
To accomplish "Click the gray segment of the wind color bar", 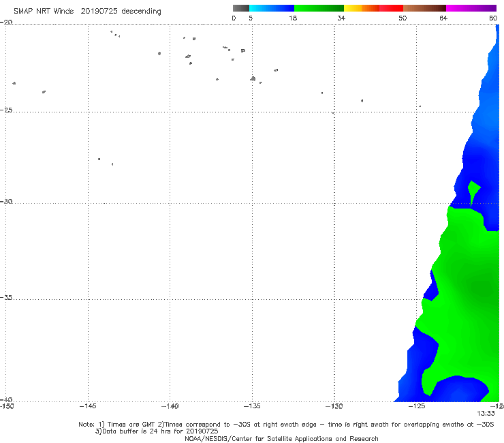I will click(x=241, y=8).
